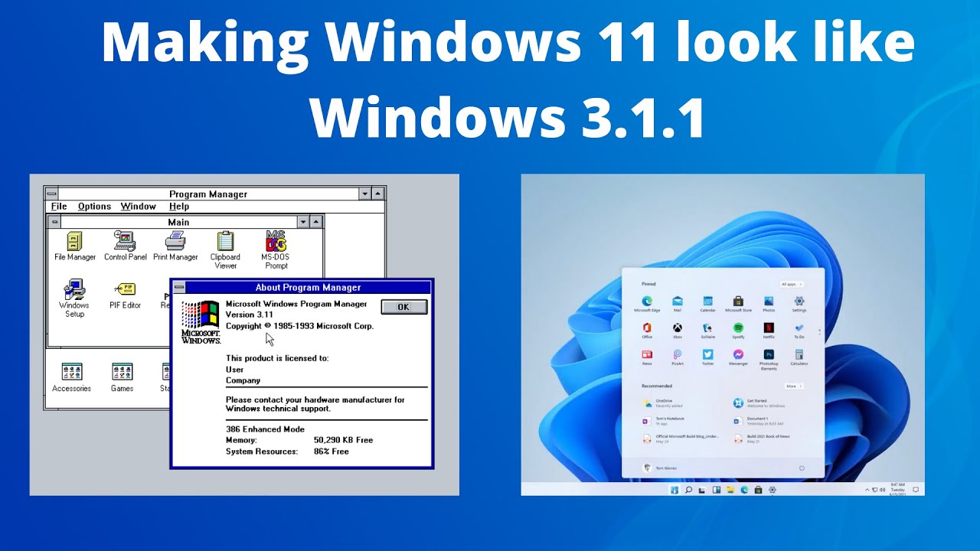
Task: Open File Manager in Main group
Action: point(75,246)
